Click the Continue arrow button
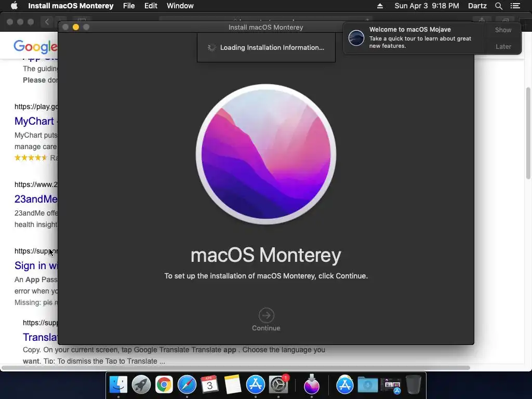532x399 pixels. point(266,315)
